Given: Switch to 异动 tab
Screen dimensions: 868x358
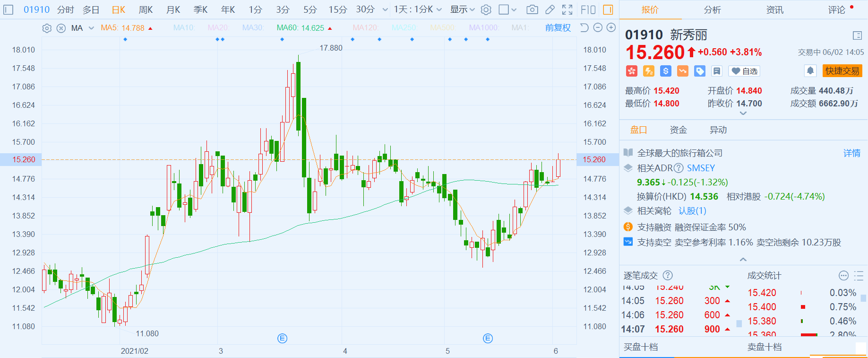Looking at the screenshot, I should point(718,130).
